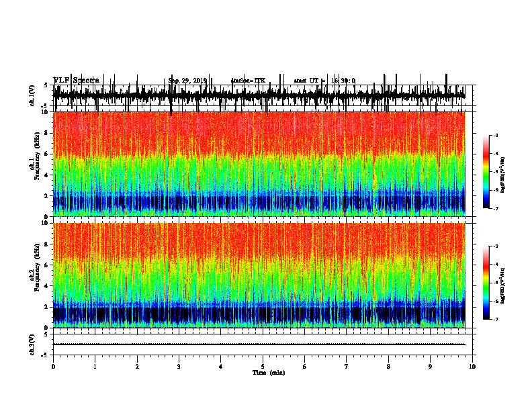Click the 'VLF Spectra' title text

(x=77, y=81)
